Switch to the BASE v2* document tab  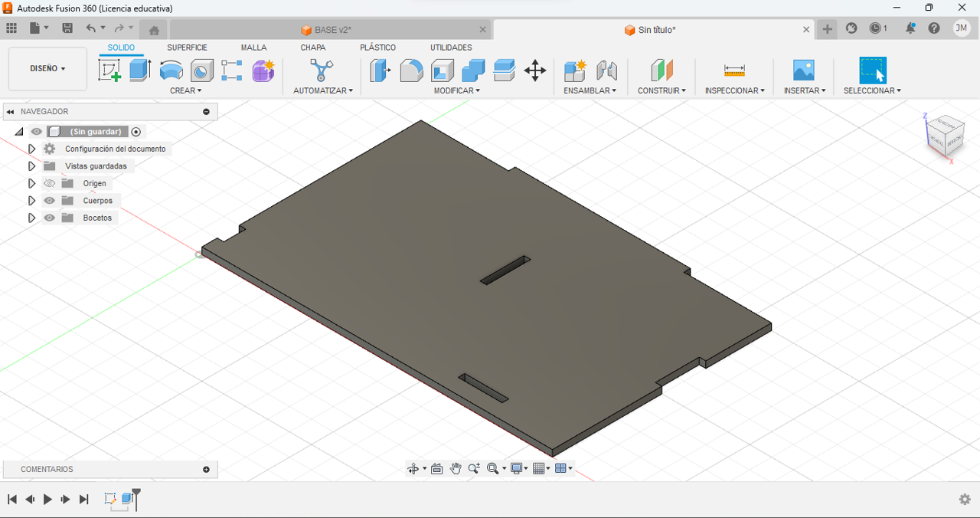coord(326,30)
